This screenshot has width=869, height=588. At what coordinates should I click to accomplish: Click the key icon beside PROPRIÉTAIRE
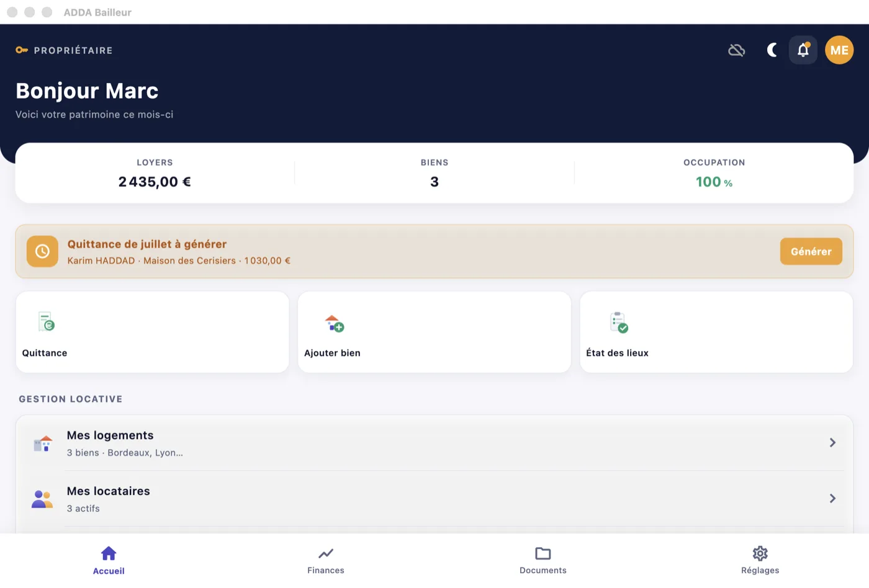[22, 50]
